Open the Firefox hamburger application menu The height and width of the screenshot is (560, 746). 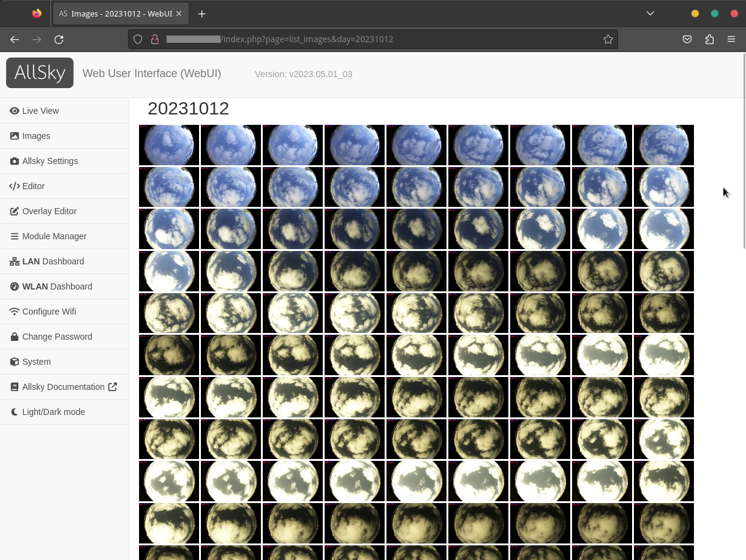(731, 39)
